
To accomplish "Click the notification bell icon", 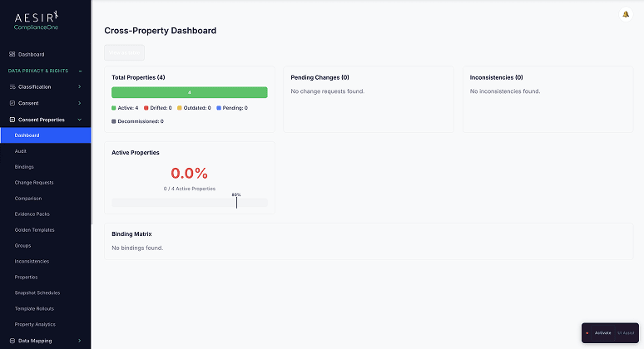I will [626, 14].
